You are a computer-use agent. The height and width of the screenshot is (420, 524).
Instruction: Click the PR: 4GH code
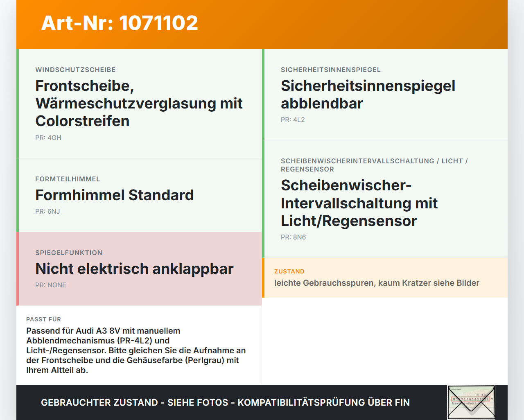(x=48, y=138)
